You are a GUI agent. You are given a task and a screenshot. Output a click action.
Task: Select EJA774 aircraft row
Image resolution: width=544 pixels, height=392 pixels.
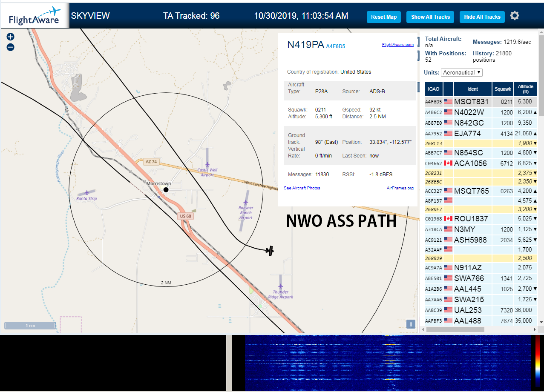coord(481,134)
